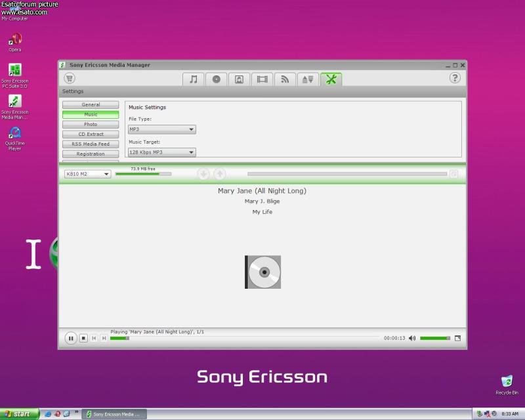This screenshot has height=420, width=525.
Task: Open RSS Media Feed settings
Action: [x=91, y=144]
